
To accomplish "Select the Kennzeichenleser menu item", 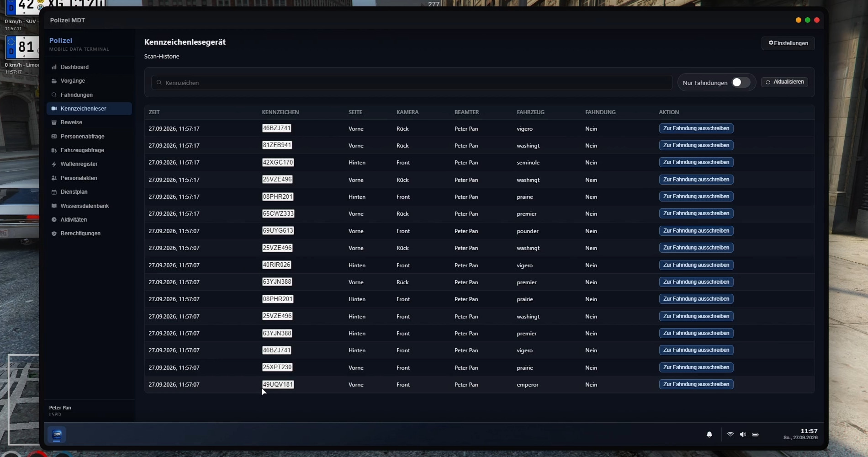I will click(89, 109).
